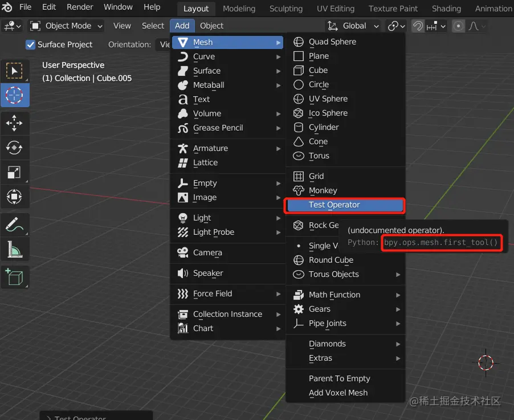The width and height of the screenshot is (514, 420).
Task: Add a Quad Sphere mesh
Action: (345, 42)
